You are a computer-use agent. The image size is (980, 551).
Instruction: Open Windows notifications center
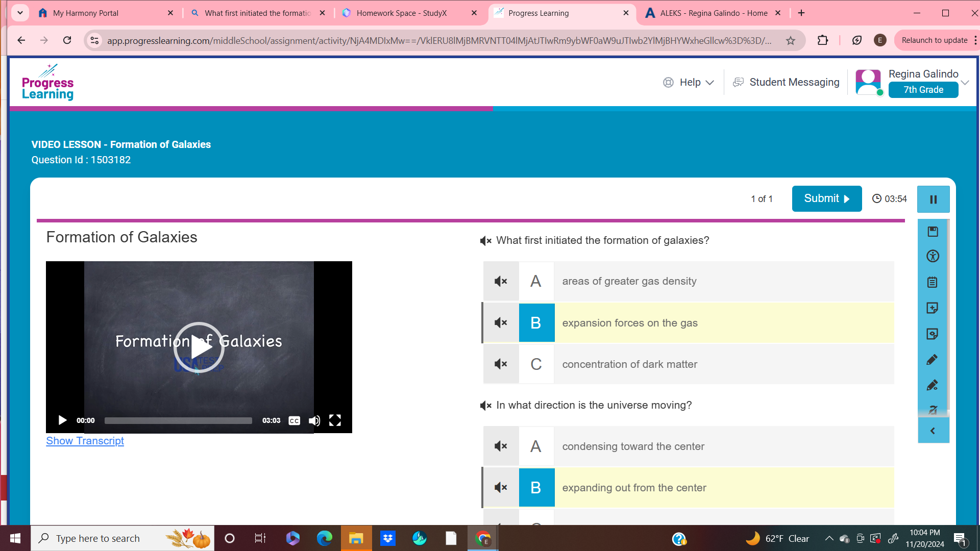[960, 539]
